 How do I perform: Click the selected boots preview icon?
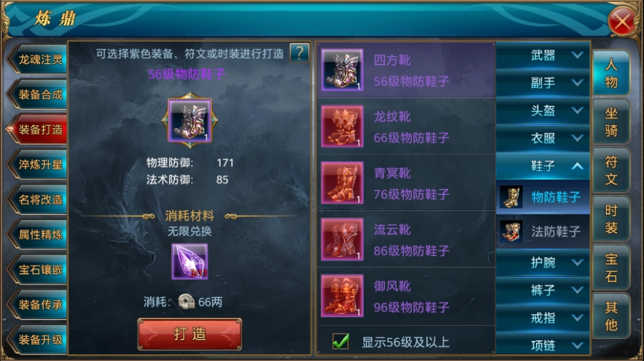190,120
